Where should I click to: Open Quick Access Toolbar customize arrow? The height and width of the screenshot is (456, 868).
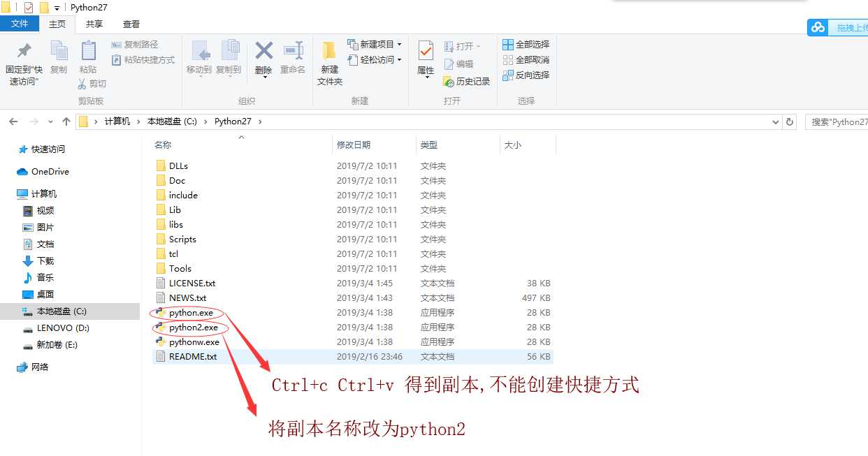click(x=57, y=8)
